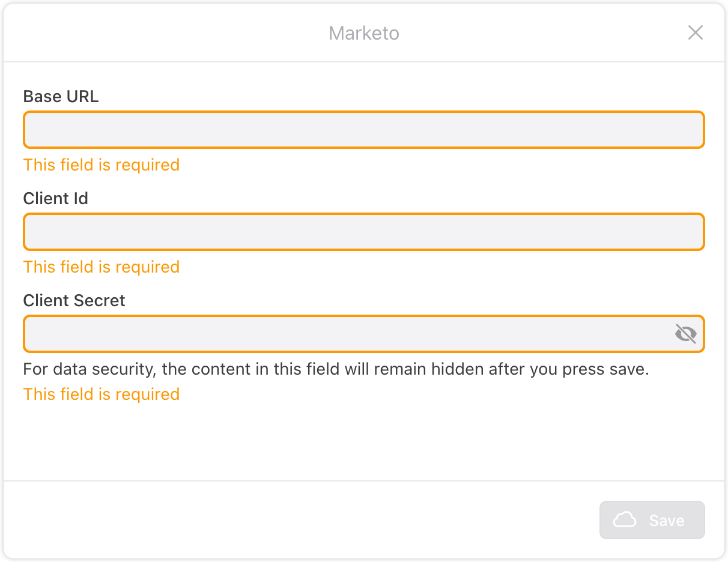Click the required error under Client Id

(101, 267)
